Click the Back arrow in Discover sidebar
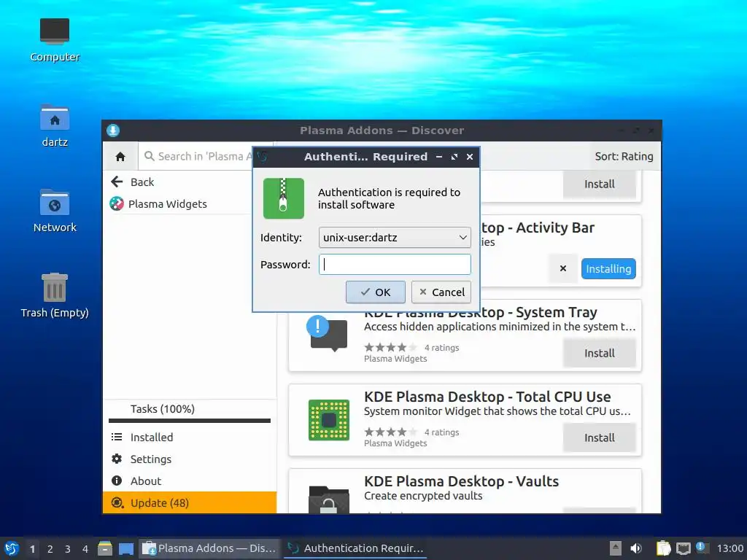 (x=117, y=182)
